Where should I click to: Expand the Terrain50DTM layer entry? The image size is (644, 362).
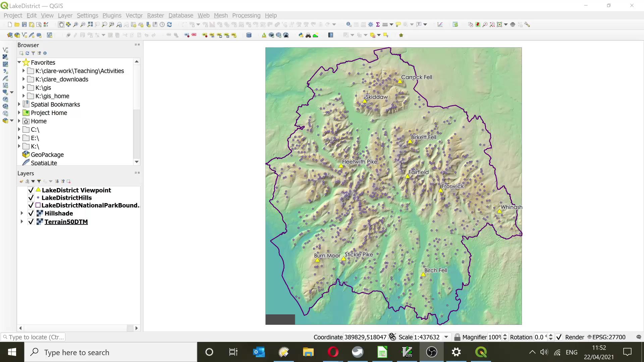(22, 222)
